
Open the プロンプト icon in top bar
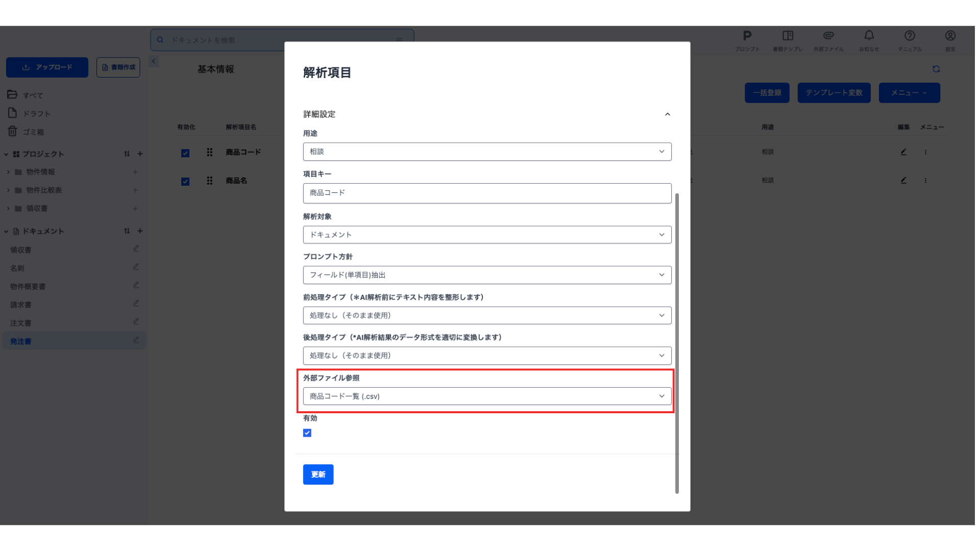747,36
